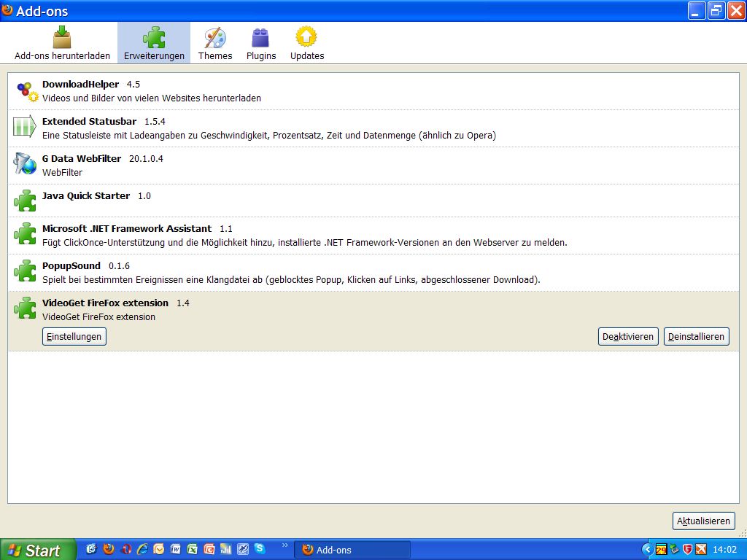This screenshot has width=747, height=560.
Task: Click the PopupSound puzzle piece icon
Action: 25,271
